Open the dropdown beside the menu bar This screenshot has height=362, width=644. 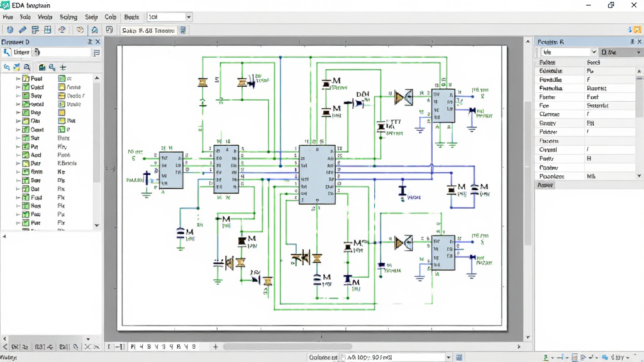click(x=189, y=17)
